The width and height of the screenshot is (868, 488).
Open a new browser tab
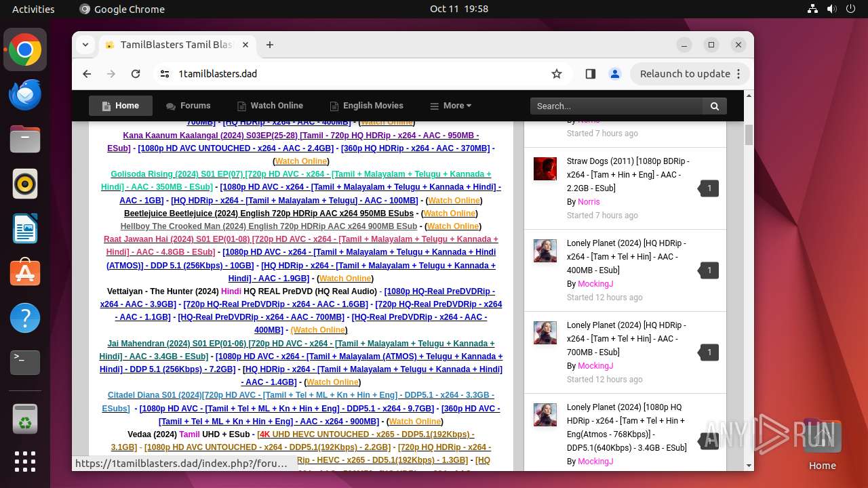pos(270,45)
